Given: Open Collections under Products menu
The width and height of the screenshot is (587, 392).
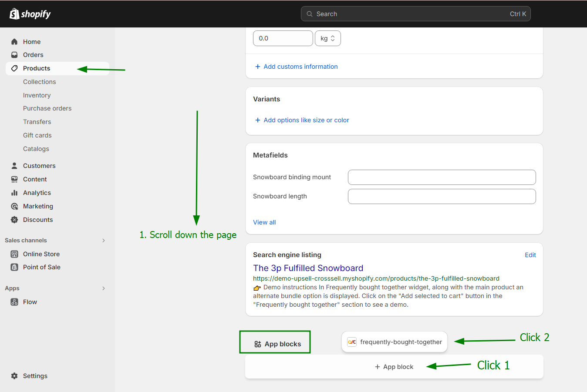Looking at the screenshot, I should point(39,82).
